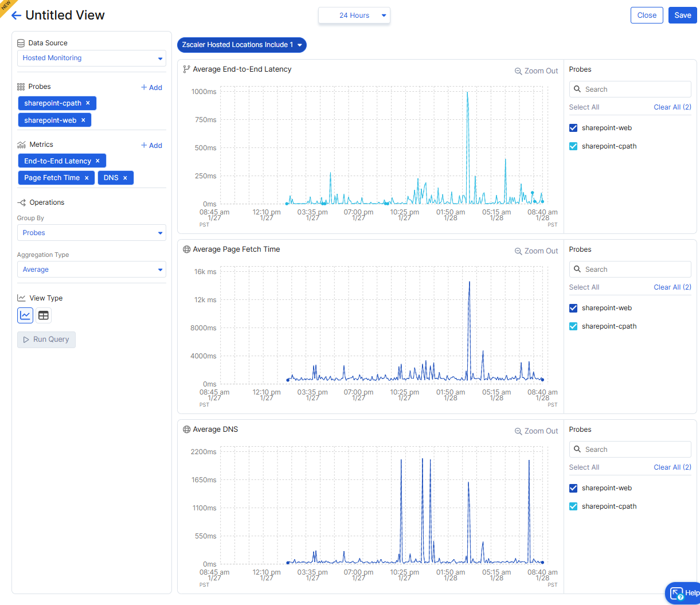The height and width of the screenshot is (605, 700).
Task: Remove the End-to-End Latency metric tag
Action: tap(97, 161)
